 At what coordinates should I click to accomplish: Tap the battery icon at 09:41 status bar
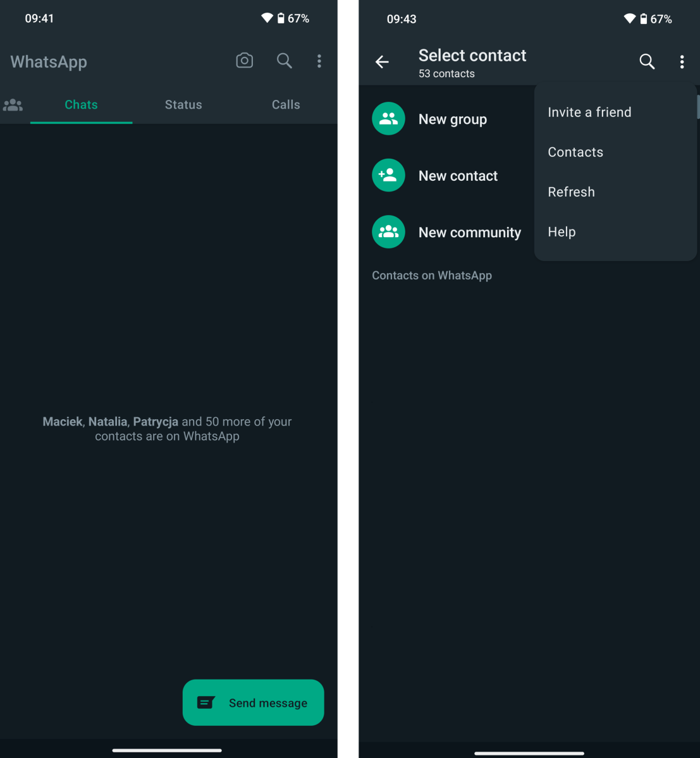280,18
